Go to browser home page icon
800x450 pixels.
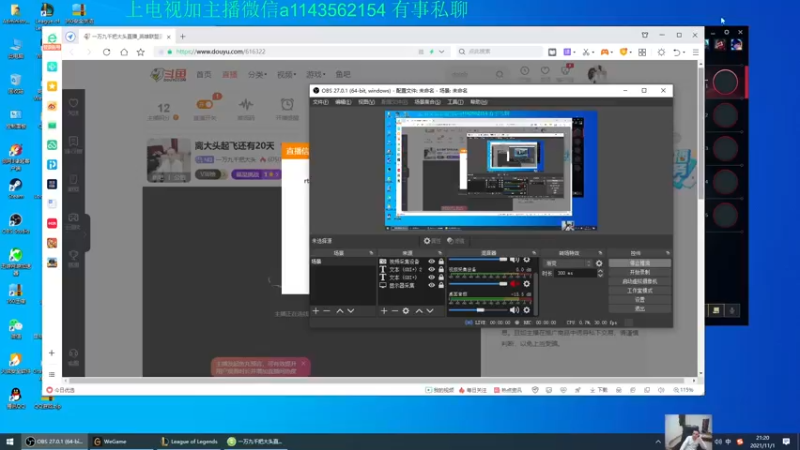tap(124, 52)
